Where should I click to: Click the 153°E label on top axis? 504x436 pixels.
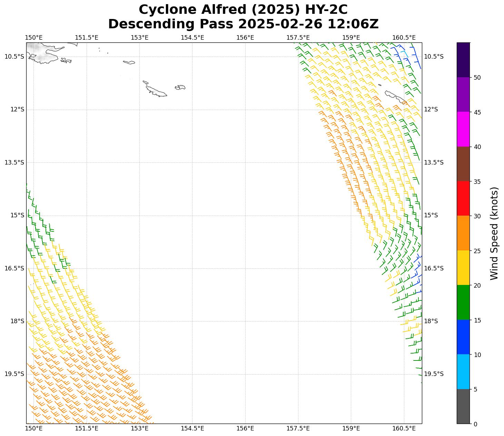point(139,38)
